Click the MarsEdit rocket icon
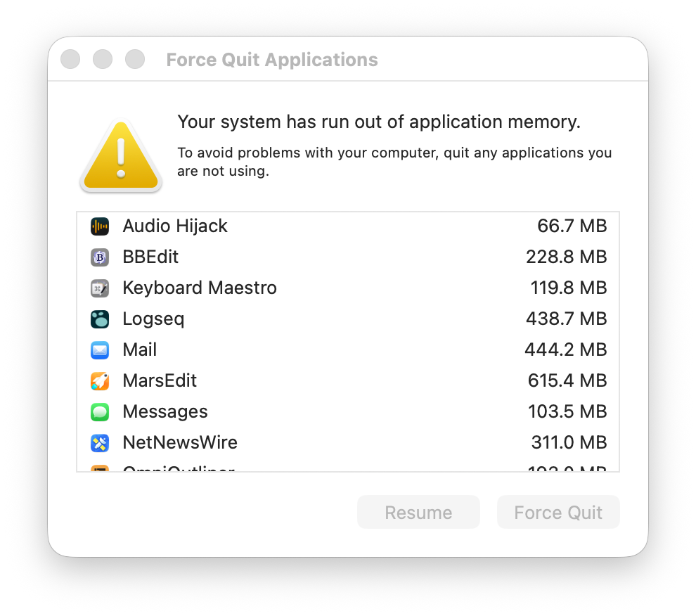 (100, 381)
